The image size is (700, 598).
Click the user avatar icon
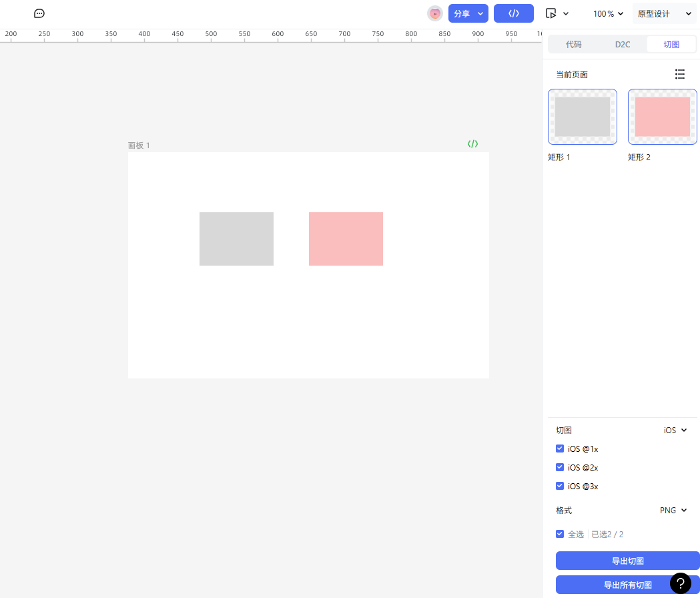click(x=435, y=13)
